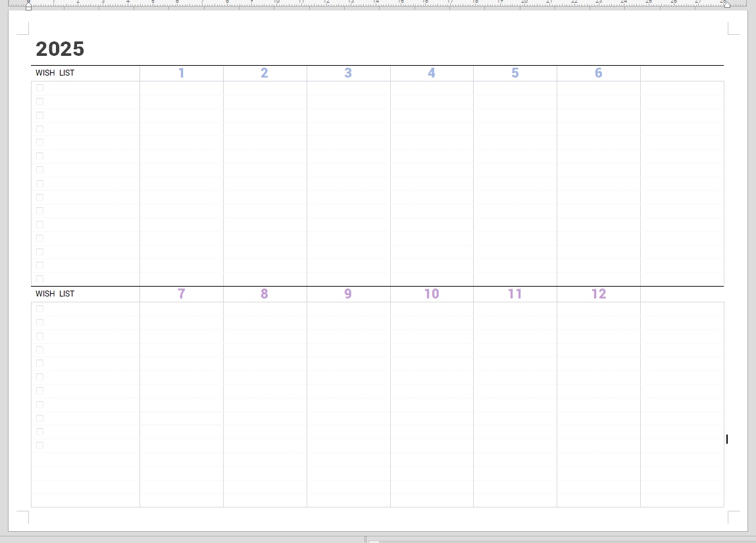Tick first checkbox in lower wish list

[40, 309]
